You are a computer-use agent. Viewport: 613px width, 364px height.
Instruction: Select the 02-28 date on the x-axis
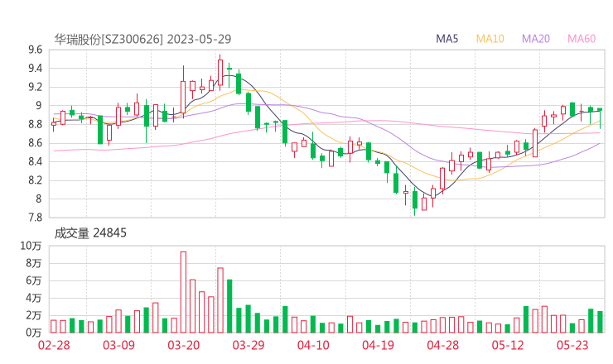[54, 345]
